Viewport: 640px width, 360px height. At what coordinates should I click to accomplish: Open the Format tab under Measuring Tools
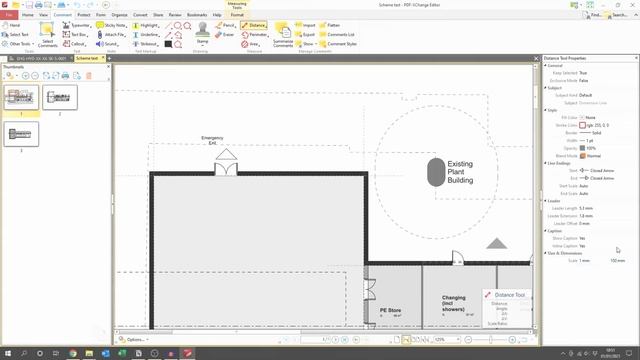(237, 15)
